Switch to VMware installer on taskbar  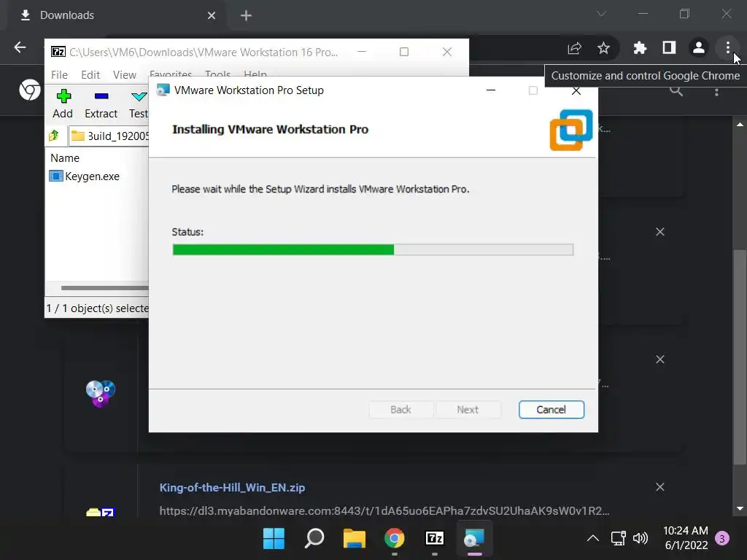474,539
